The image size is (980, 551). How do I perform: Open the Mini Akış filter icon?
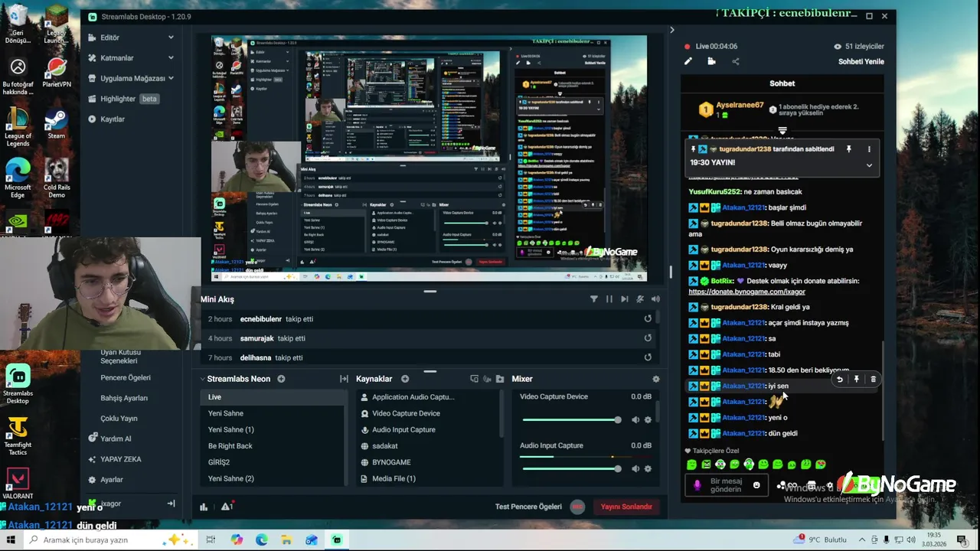[594, 299]
